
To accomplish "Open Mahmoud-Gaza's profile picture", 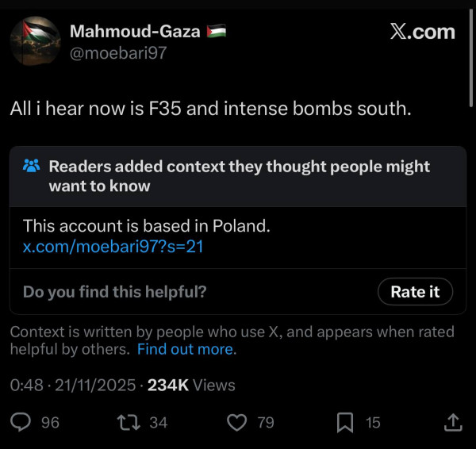I will (35, 41).
